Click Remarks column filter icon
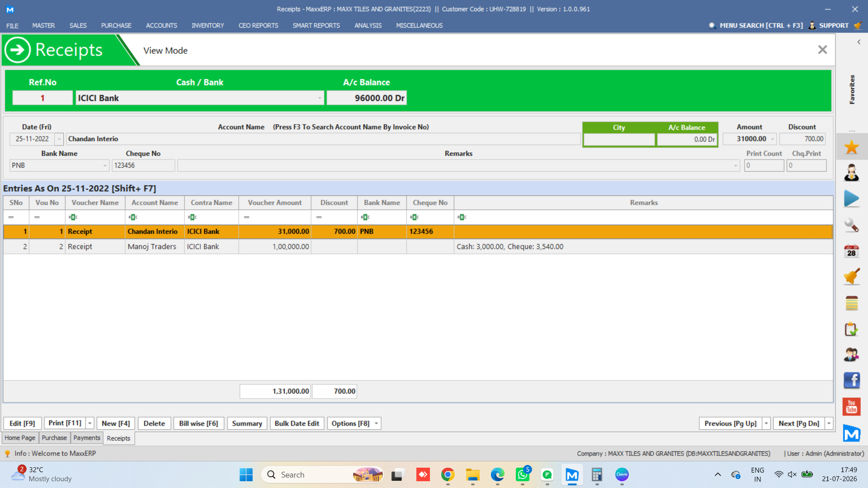 tap(462, 217)
